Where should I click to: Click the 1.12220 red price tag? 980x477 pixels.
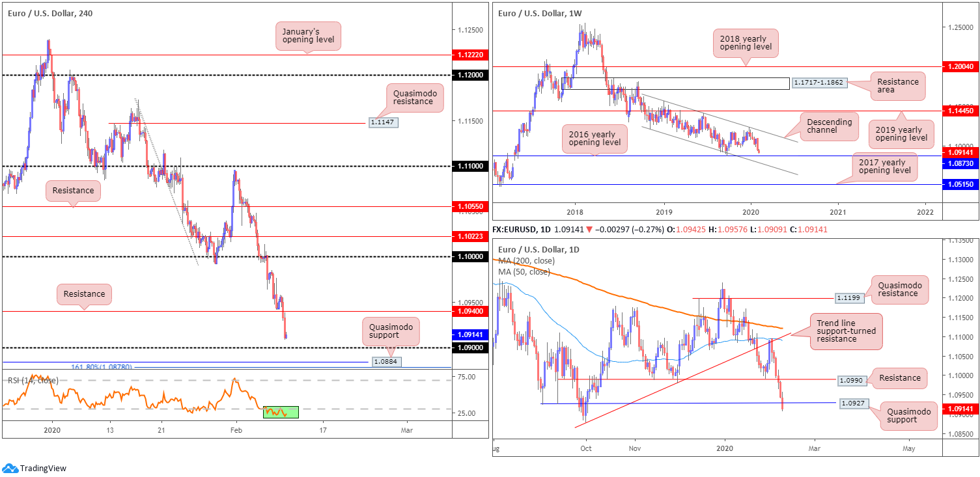pyautogui.click(x=469, y=56)
